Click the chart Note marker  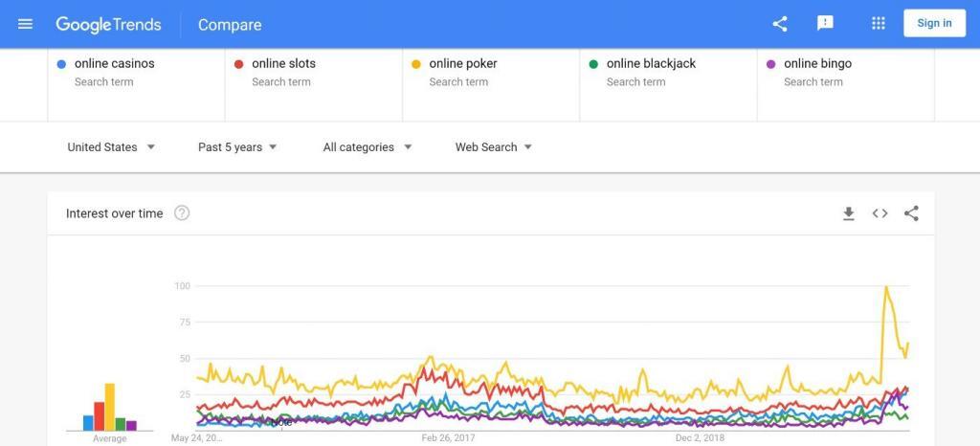[x=281, y=423]
